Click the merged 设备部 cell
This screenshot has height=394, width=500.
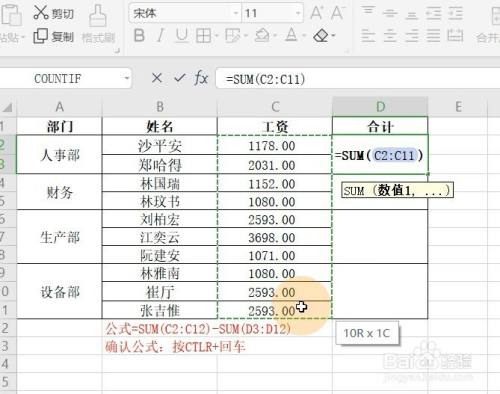coord(59,291)
